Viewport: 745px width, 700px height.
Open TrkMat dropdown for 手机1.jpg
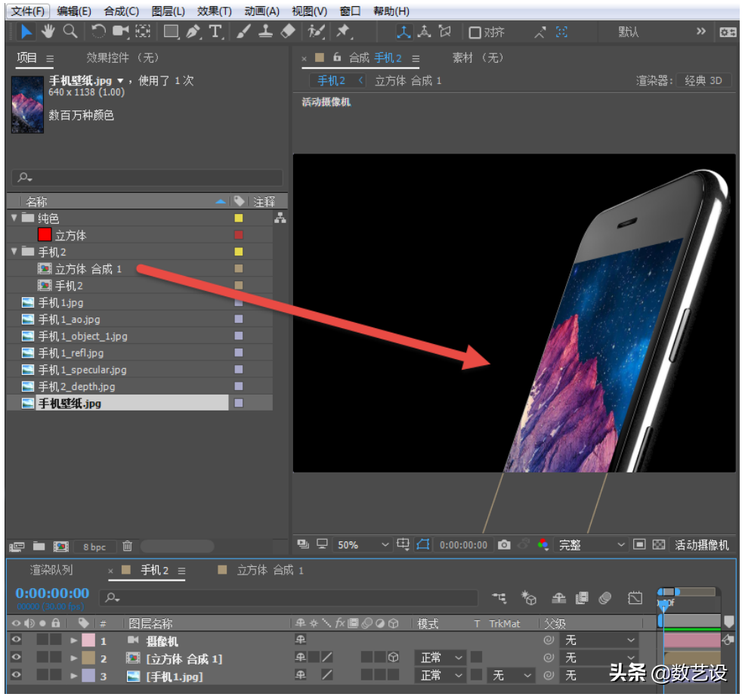(x=510, y=675)
